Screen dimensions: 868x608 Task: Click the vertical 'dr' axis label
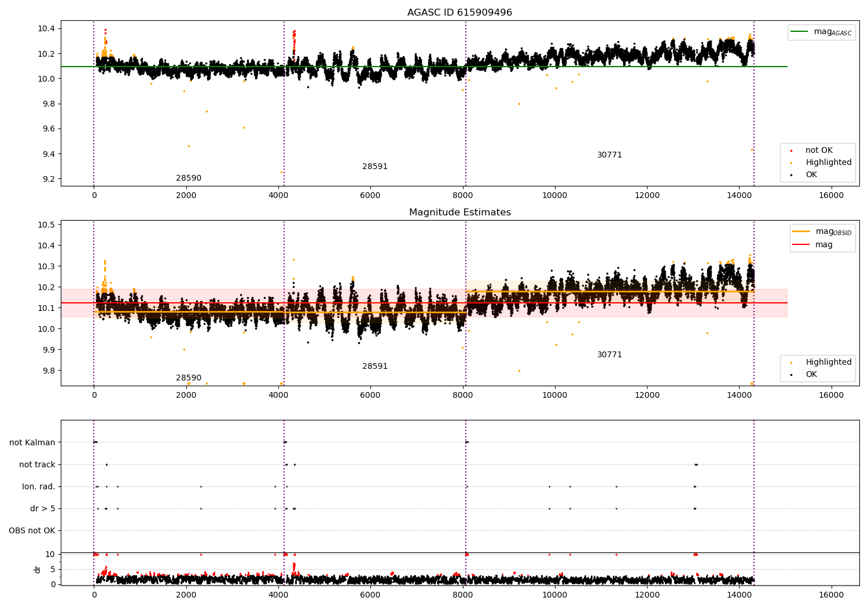click(38, 569)
